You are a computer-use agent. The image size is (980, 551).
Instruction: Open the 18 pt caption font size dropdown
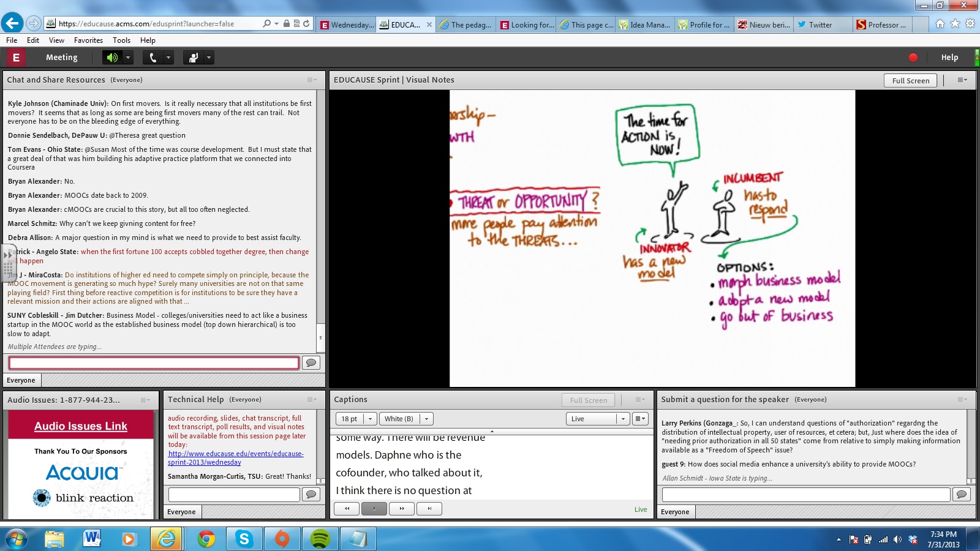[370, 419]
